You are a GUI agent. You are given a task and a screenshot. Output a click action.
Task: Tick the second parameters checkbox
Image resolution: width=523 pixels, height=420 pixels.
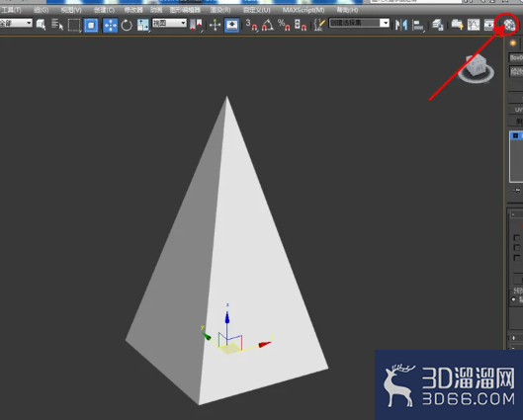pos(517,248)
